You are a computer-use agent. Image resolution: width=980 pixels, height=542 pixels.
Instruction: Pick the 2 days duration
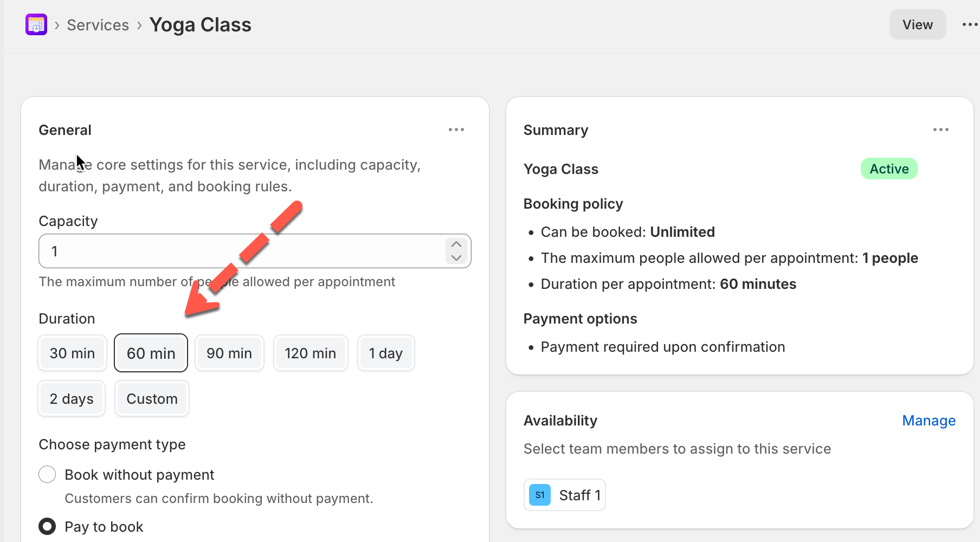pos(72,399)
